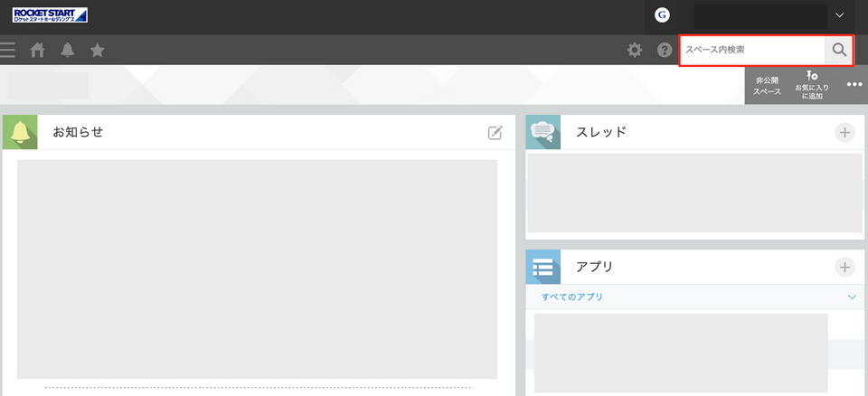Open the hamburger navigation menu
This screenshot has width=868, height=396.
8,51
